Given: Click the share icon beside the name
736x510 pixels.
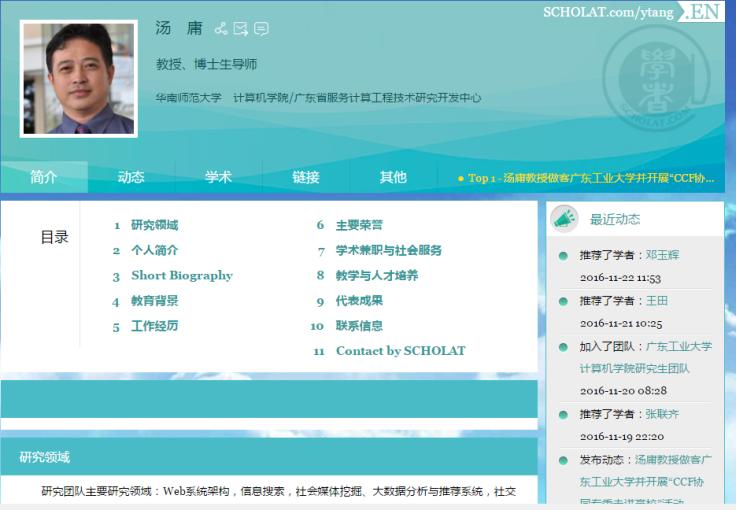Looking at the screenshot, I should click(x=221, y=29).
